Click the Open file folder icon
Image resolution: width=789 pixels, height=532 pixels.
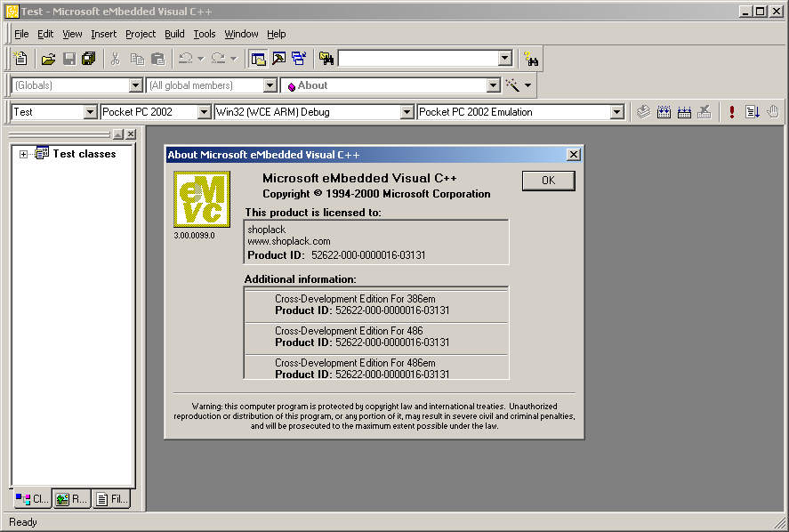(x=48, y=59)
